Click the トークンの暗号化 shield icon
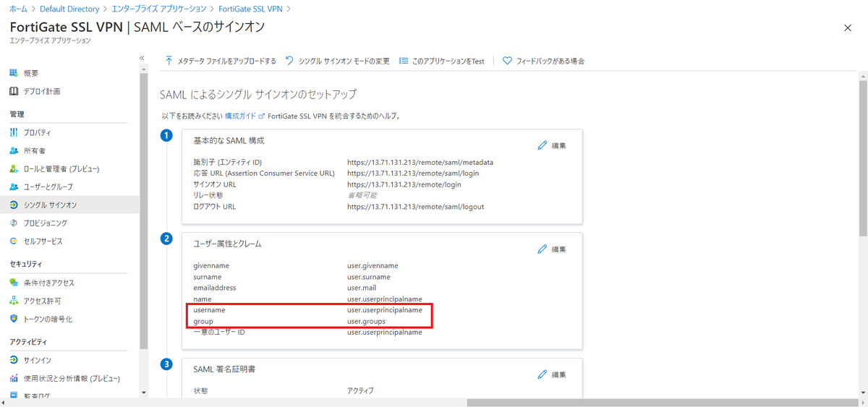Viewport: 868px width, 407px height. 14,319
